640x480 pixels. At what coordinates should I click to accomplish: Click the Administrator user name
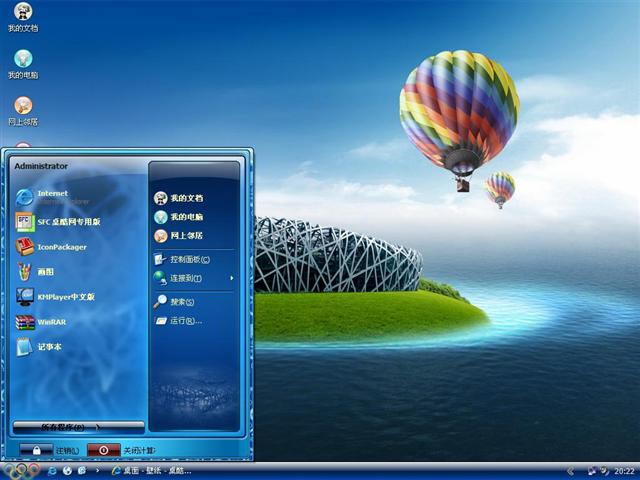[x=41, y=166]
